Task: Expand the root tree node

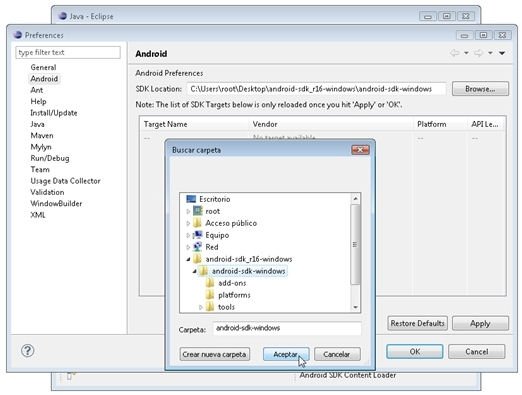Action: 188,211
